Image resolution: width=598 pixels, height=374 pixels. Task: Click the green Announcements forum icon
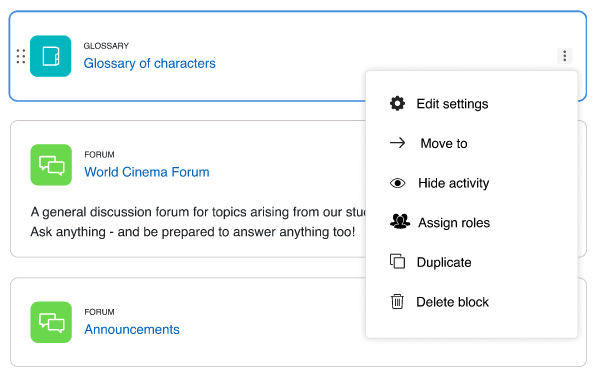click(51, 322)
